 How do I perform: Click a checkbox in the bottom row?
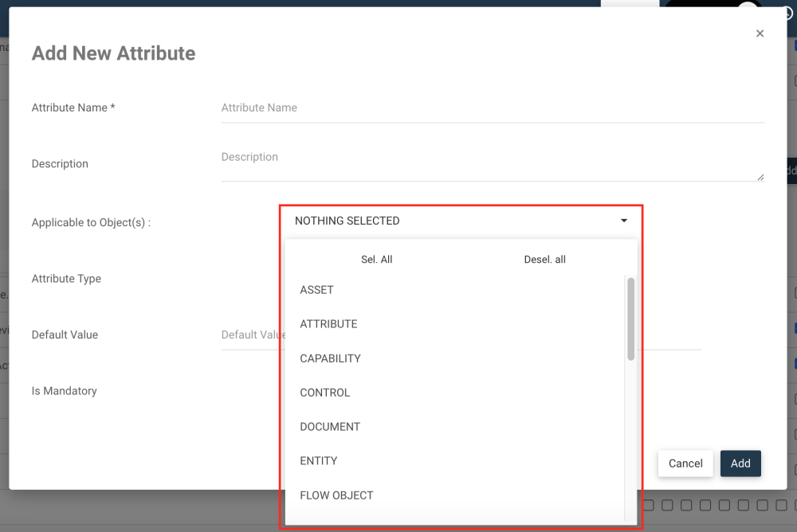(x=666, y=504)
